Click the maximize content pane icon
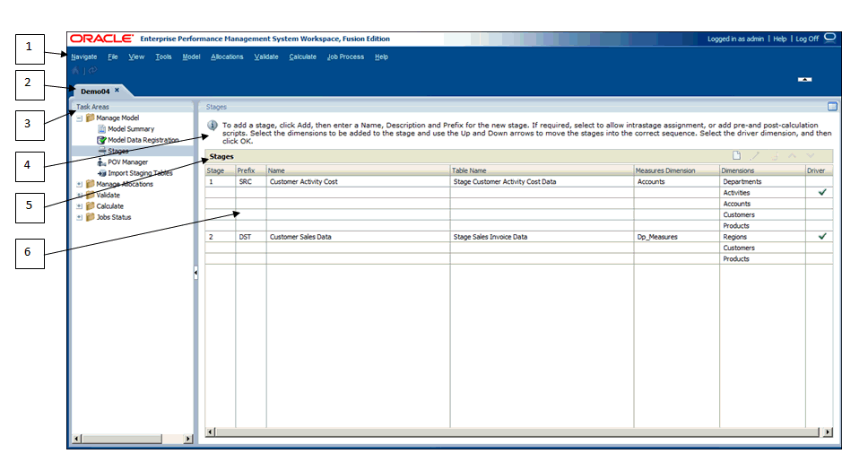Screen dimensions: 868x471 pyautogui.click(x=832, y=107)
